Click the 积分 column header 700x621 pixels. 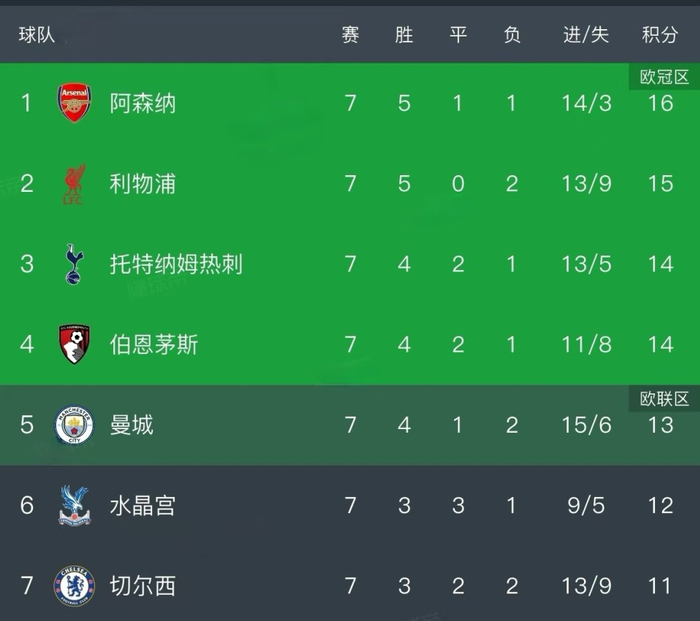(660, 35)
